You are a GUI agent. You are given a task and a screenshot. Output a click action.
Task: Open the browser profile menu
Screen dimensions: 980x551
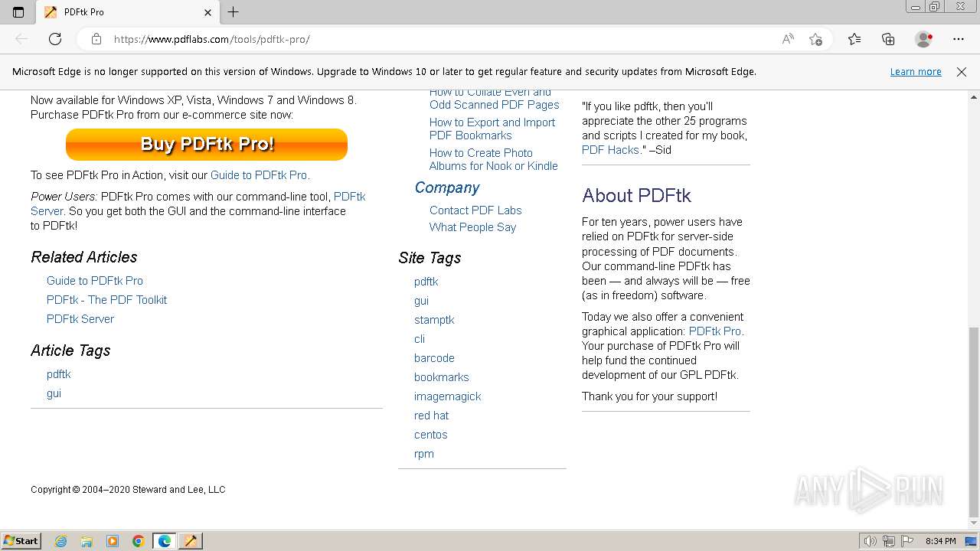click(924, 39)
